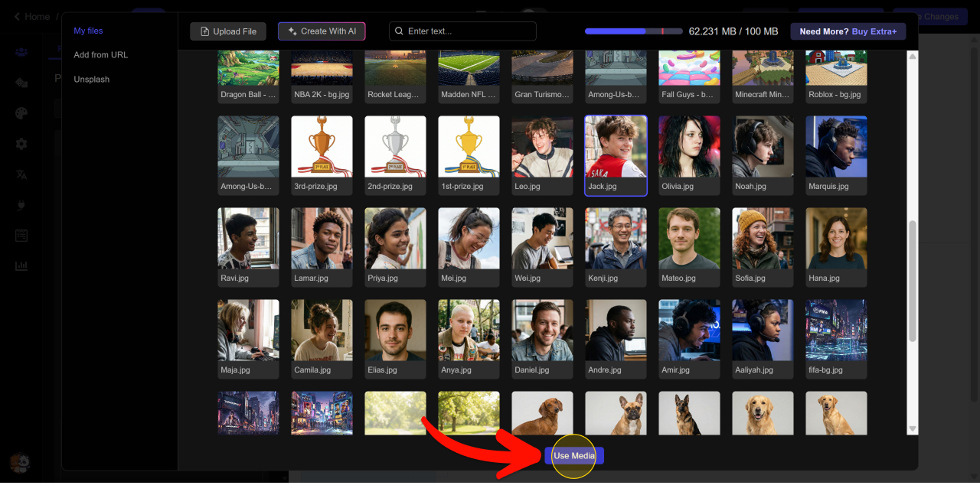Focus the Enter text search field
The image size is (980, 495).
coord(462,31)
